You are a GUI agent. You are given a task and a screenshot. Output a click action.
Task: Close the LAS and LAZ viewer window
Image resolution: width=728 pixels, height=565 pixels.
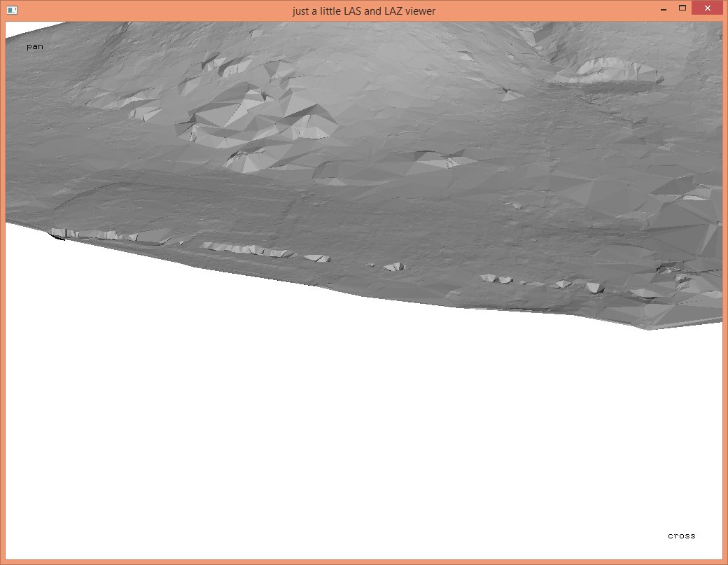click(707, 9)
